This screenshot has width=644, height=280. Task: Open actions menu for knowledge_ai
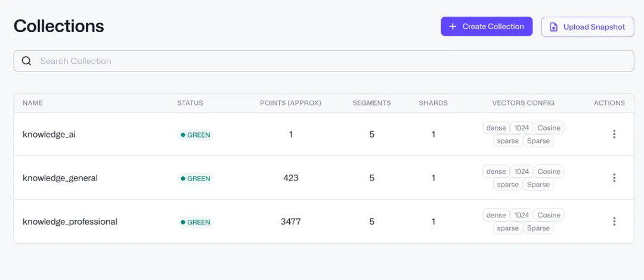tap(614, 134)
